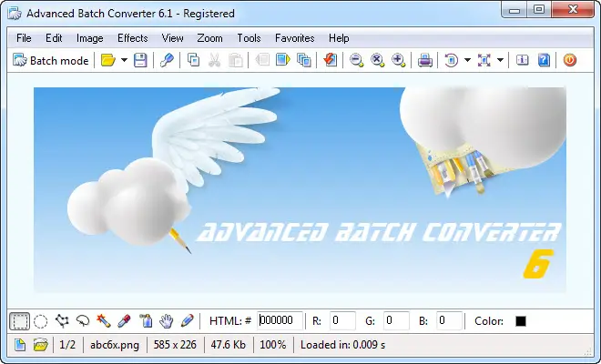Click the 585 x 226 dimensions
This screenshot has width=601, height=364.
(x=175, y=345)
